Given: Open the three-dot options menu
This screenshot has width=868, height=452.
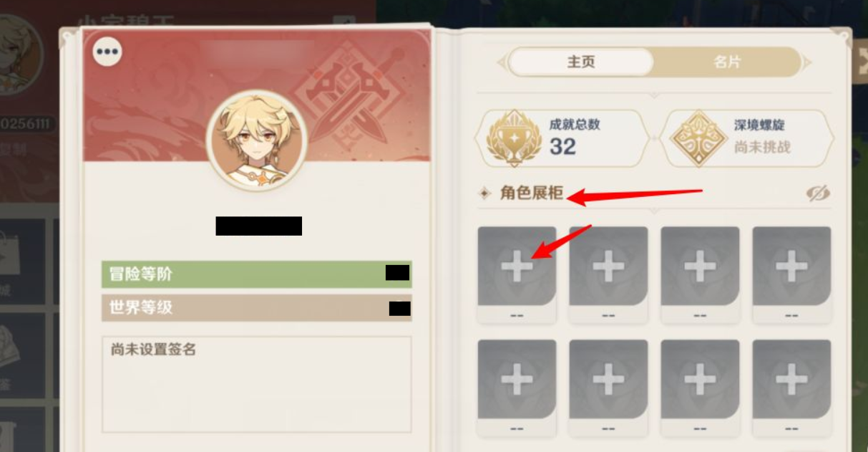Looking at the screenshot, I should pos(107,52).
